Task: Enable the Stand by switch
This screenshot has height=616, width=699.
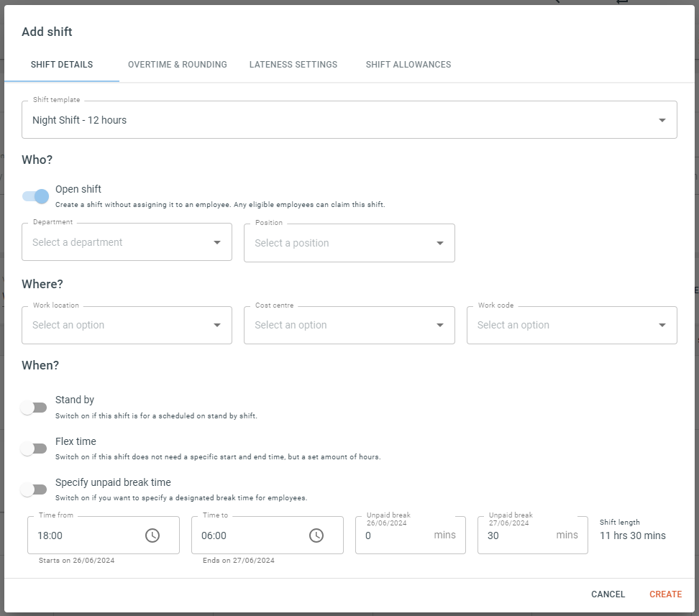Action: [x=34, y=408]
